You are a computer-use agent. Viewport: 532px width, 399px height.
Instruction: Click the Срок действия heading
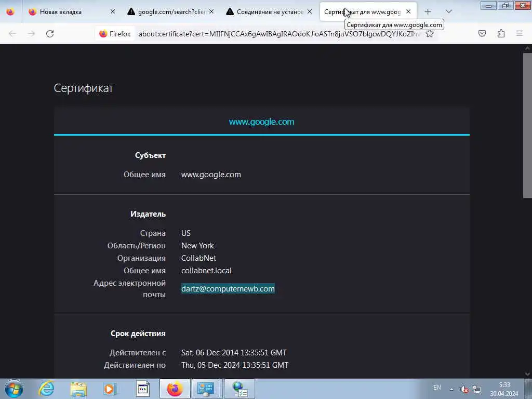point(138,334)
